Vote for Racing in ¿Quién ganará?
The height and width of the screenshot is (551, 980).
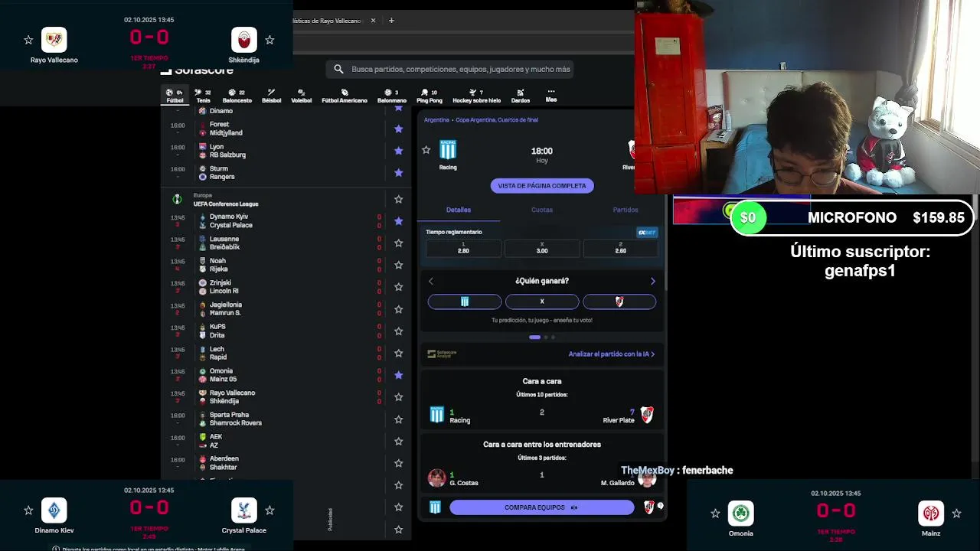[x=465, y=302]
